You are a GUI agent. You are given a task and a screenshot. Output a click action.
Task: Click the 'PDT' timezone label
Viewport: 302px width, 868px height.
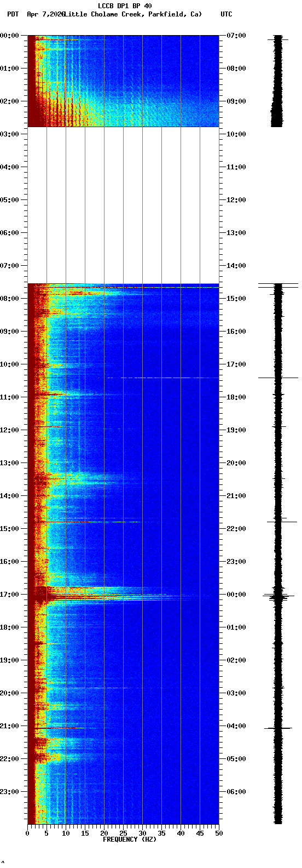13,14
